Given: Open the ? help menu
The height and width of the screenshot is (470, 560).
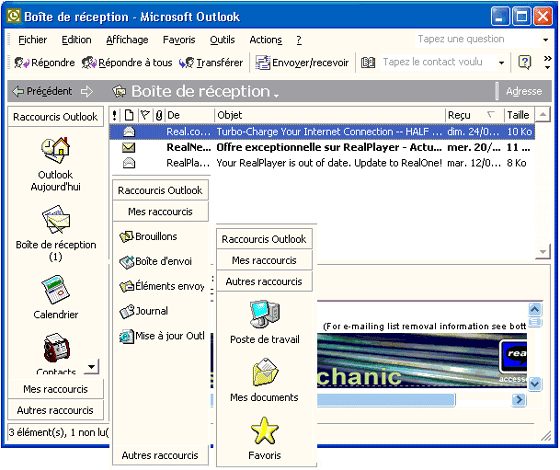Looking at the screenshot, I should (x=299, y=40).
